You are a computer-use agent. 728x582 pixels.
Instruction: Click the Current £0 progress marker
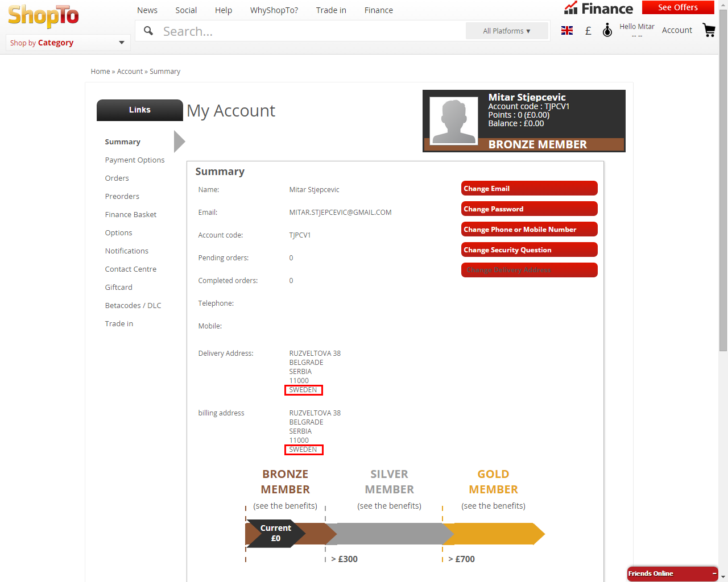point(276,533)
